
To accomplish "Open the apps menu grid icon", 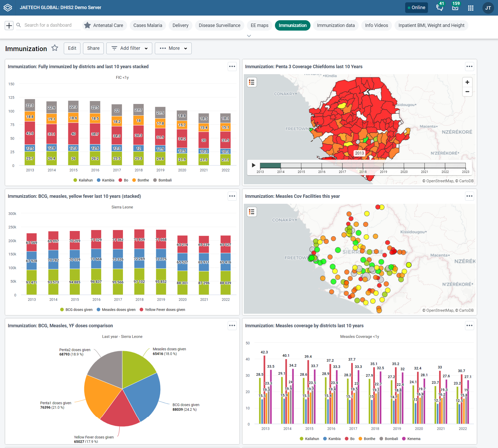I will (x=471, y=8).
